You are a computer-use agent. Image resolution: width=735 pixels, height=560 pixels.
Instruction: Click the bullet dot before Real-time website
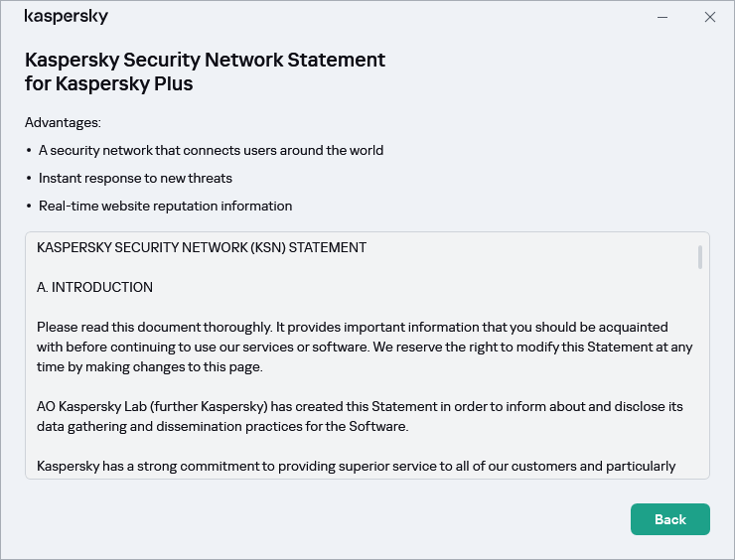click(29, 207)
